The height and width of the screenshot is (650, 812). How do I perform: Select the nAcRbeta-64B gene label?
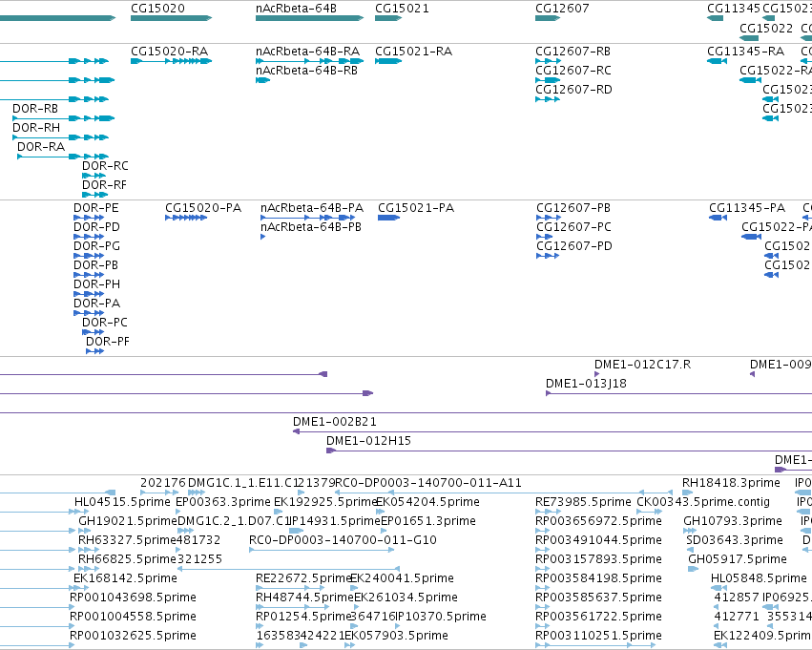click(x=296, y=9)
